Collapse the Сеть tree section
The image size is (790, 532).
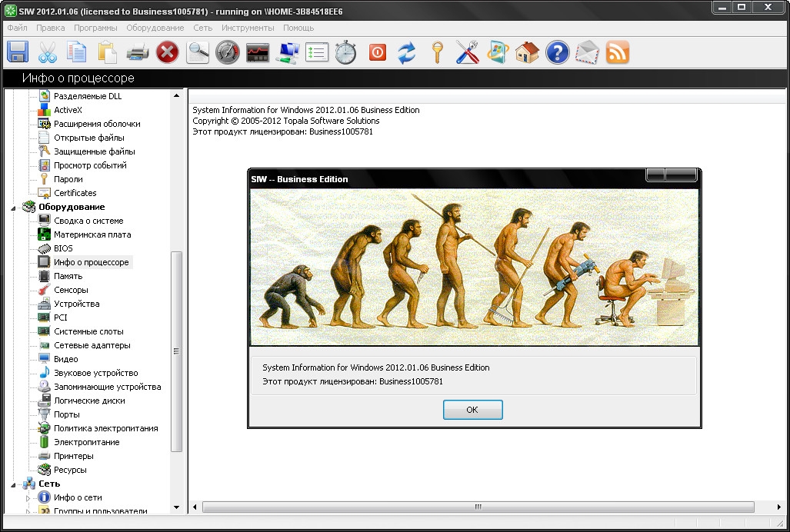point(13,484)
